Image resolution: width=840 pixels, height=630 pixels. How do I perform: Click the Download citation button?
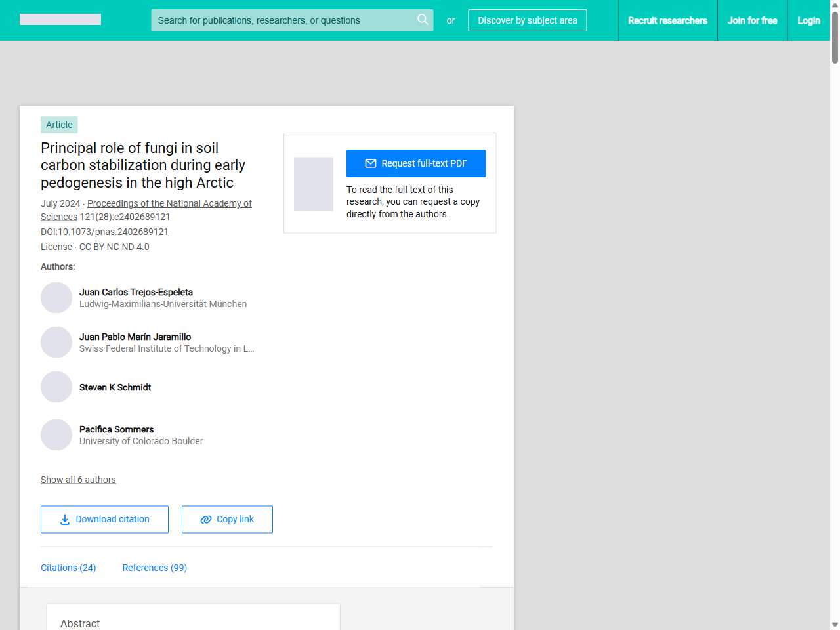pos(104,519)
